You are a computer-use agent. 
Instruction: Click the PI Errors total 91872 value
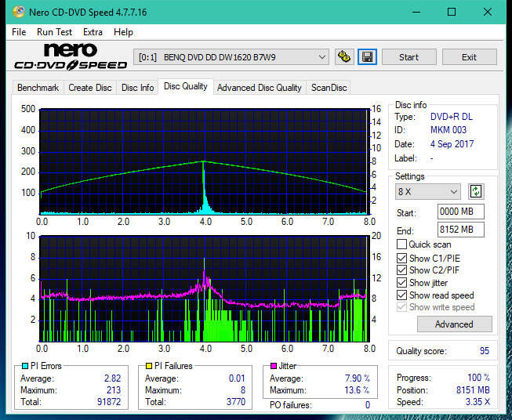click(x=109, y=402)
